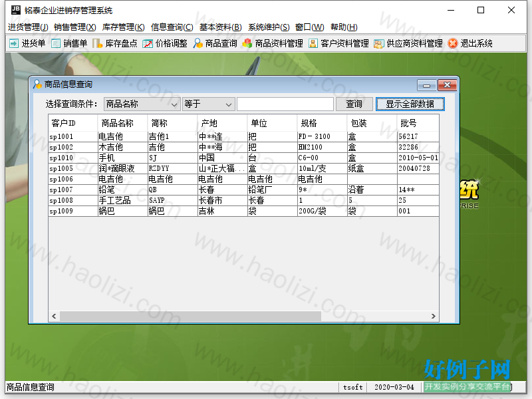Viewport: 532px width, 399px height.
Task: Open the 基本资料(B) menu
Action: (221, 27)
